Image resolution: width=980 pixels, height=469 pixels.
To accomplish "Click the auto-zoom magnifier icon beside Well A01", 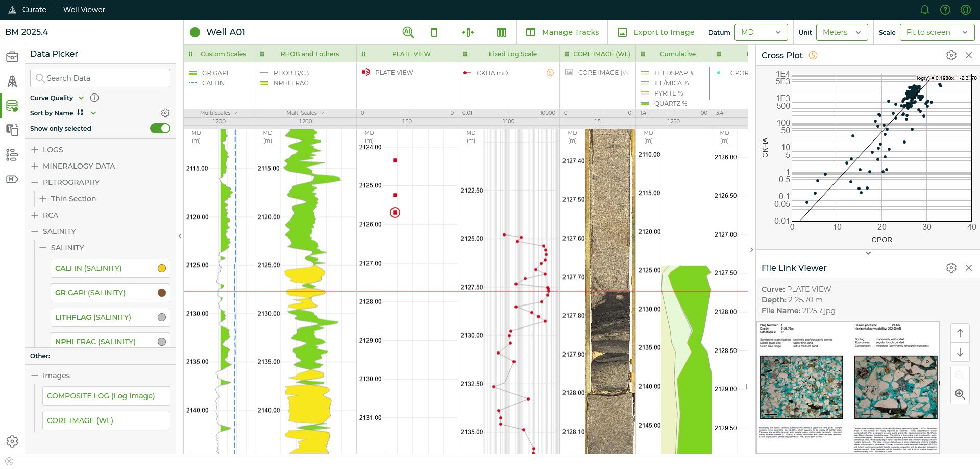I will (x=407, y=32).
